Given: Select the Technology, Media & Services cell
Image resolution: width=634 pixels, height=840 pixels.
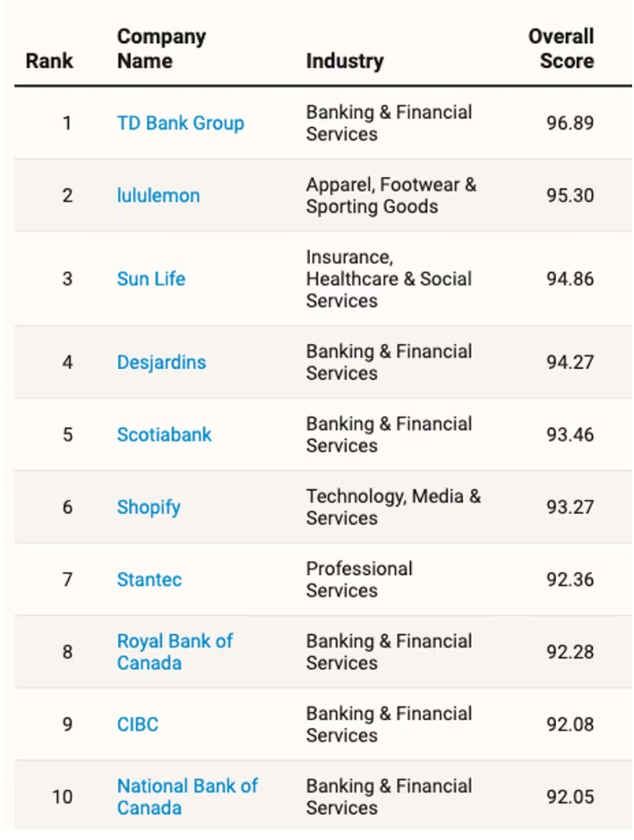Looking at the screenshot, I should 394,508.
